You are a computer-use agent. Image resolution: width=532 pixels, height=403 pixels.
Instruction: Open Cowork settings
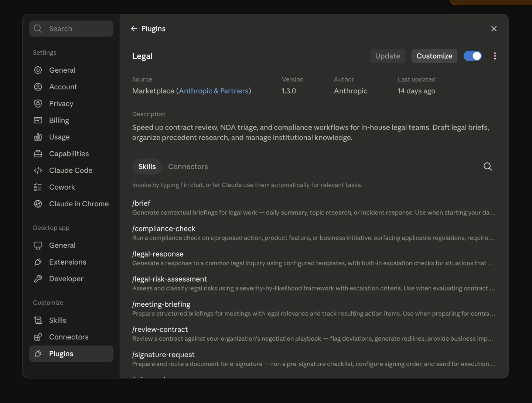[x=71, y=187]
